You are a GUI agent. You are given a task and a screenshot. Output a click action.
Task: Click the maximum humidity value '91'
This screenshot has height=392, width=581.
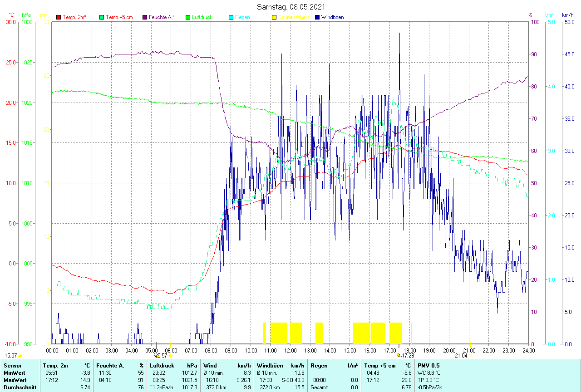[x=141, y=380]
